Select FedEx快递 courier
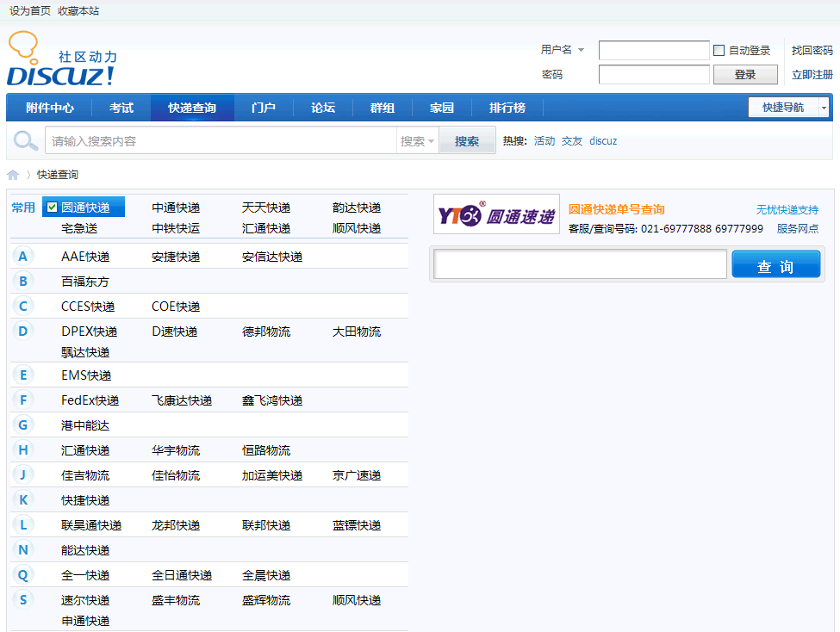This screenshot has height=632, width=840. click(x=90, y=400)
